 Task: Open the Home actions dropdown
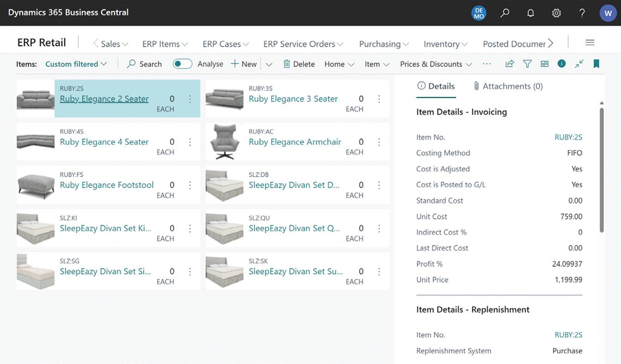point(339,64)
